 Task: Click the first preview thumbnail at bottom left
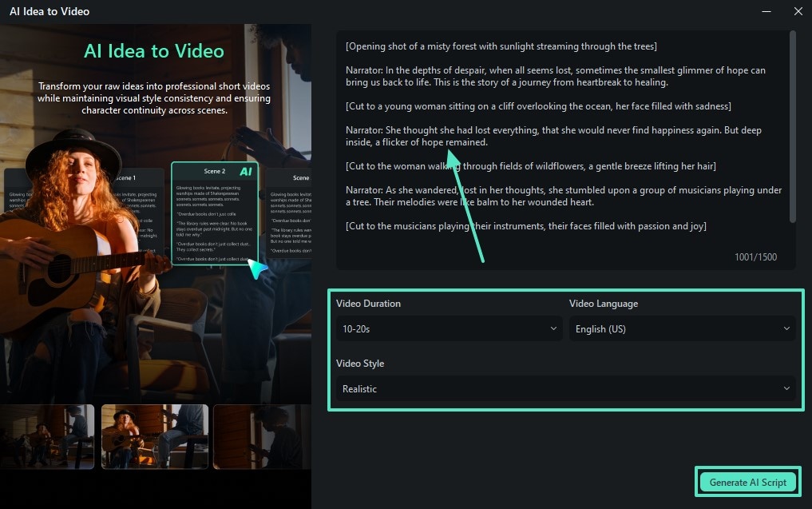click(x=47, y=436)
